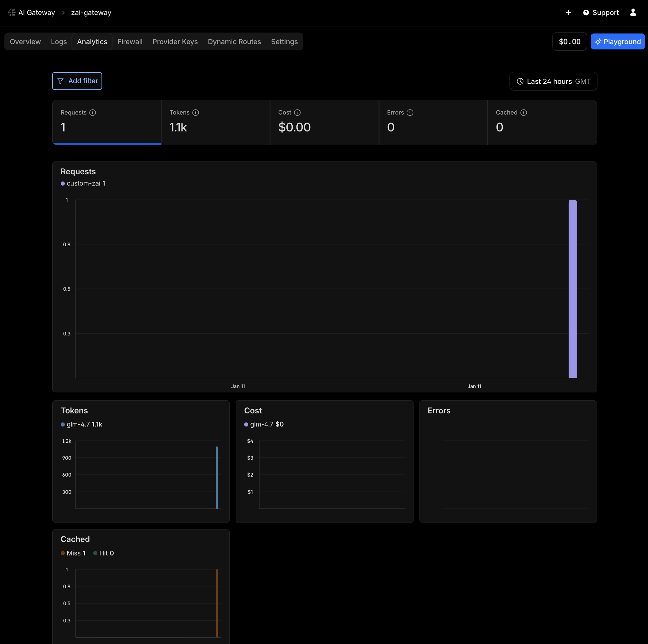Click the sparkle icon on Playground button
The image size is (648, 644).
[x=598, y=42]
